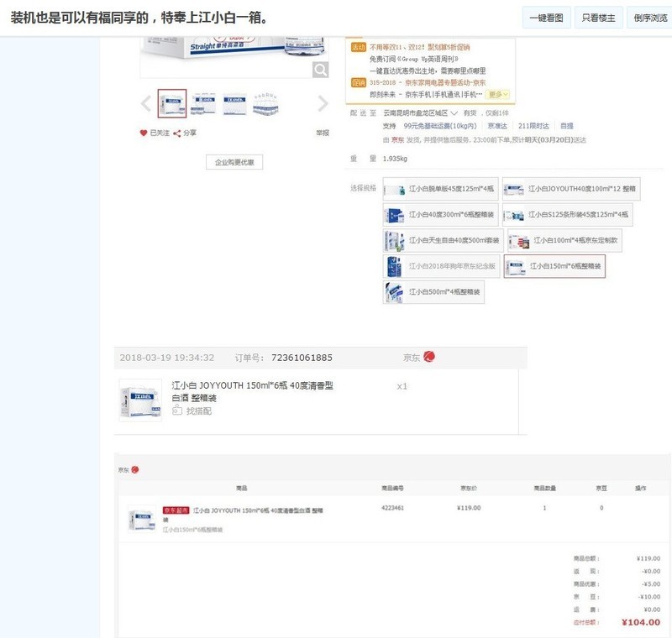Click the red JD chat icon in order header
The image size is (672, 638).
[429, 356]
